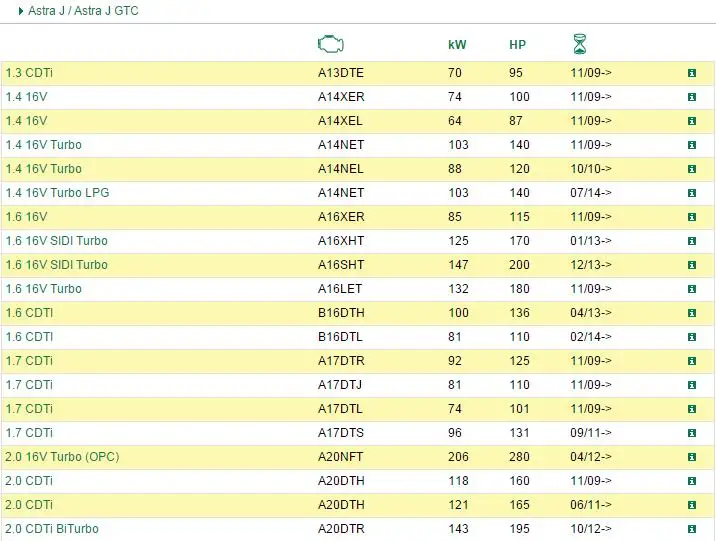Click the 09/11-> date cell

tap(590, 433)
